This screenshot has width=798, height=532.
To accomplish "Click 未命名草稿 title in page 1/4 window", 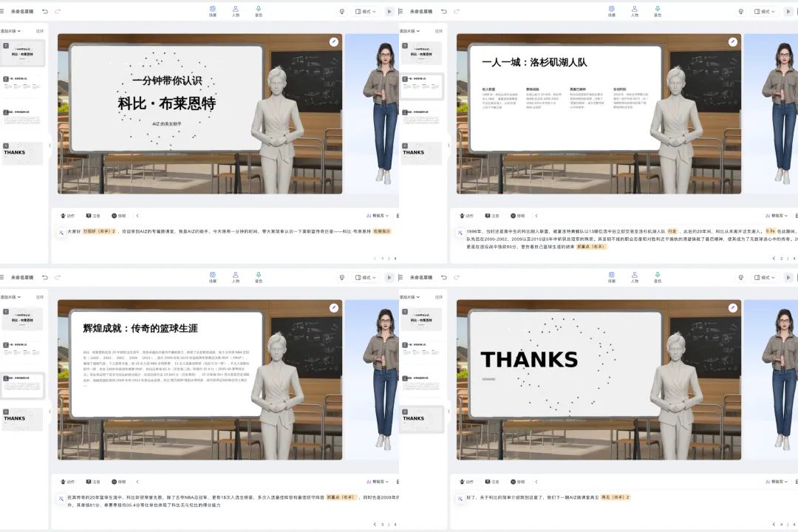I will (x=22, y=11).
